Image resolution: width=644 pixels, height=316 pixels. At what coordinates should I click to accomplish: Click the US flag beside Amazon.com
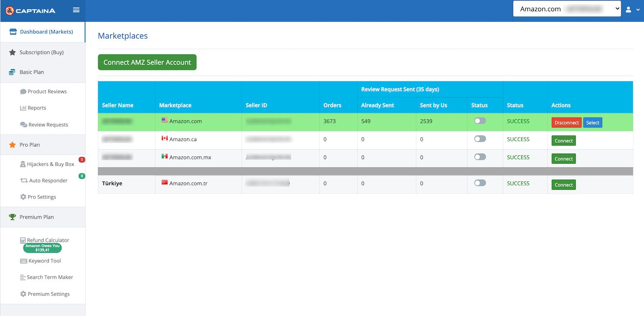pyautogui.click(x=164, y=120)
